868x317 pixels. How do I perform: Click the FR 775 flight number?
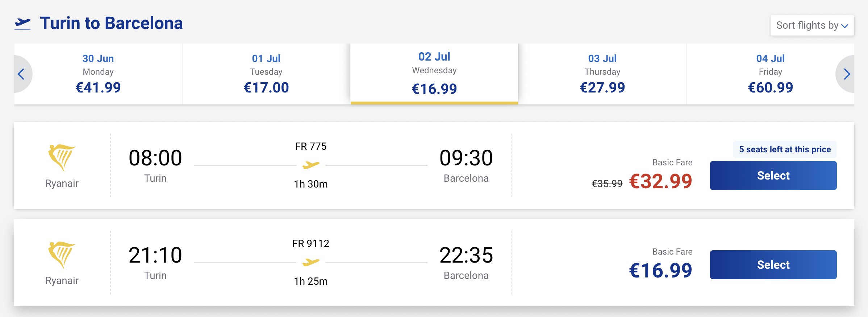point(311,146)
